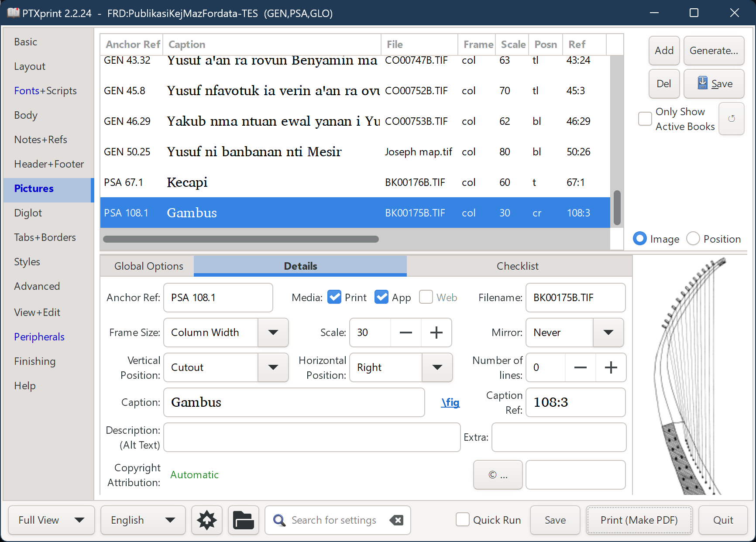Increase Scale with the plus stepper
Image resolution: width=756 pixels, height=542 pixels.
click(x=436, y=333)
